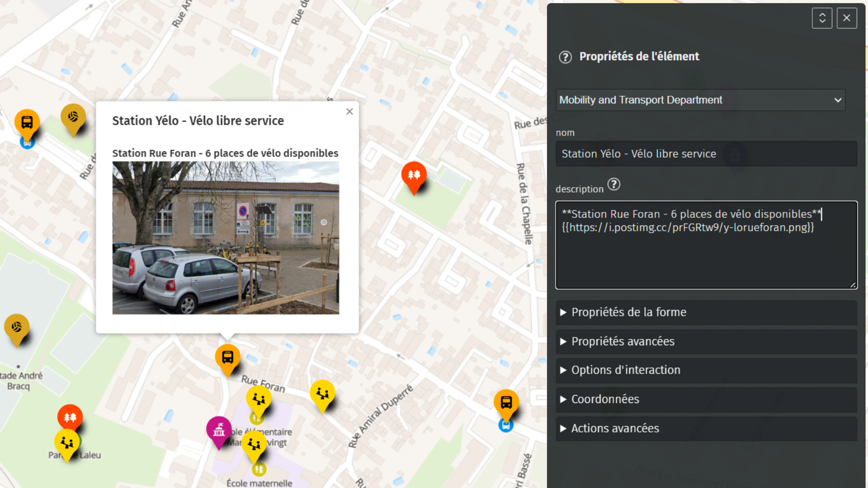Click the nom input field

[x=706, y=154]
